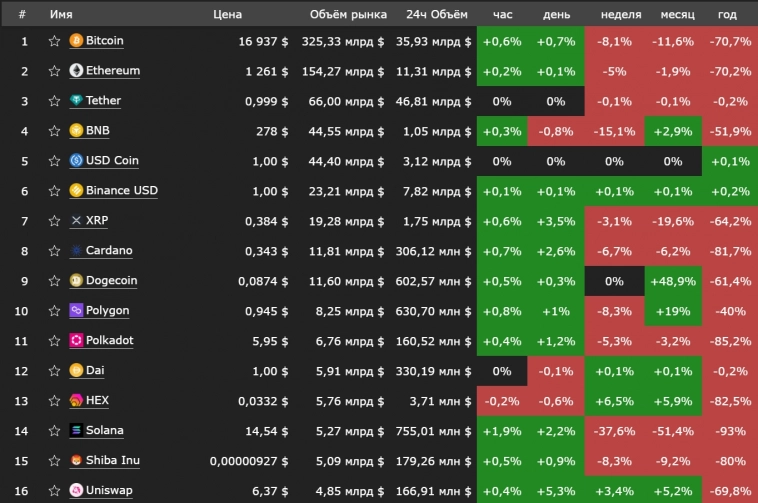Image resolution: width=758 pixels, height=503 pixels.
Task: Sort table by Цена column
Action: [x=227, y=14]
